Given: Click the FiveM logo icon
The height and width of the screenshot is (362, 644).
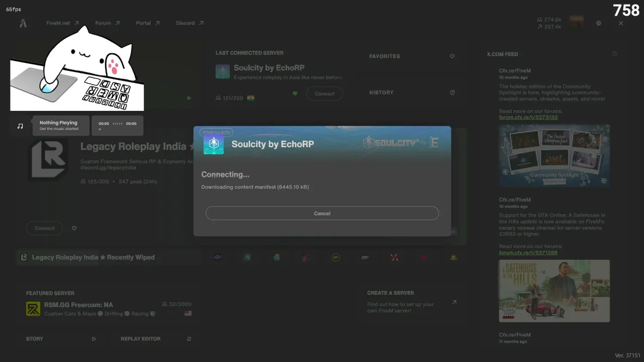Looking at the screenshot, I should (23, 23).
